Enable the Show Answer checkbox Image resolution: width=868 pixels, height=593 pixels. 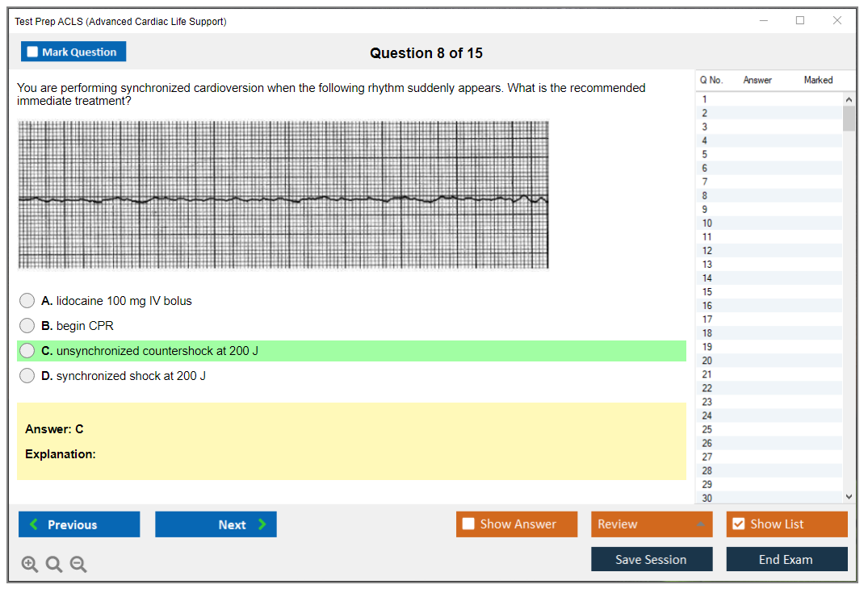point(469,524)
